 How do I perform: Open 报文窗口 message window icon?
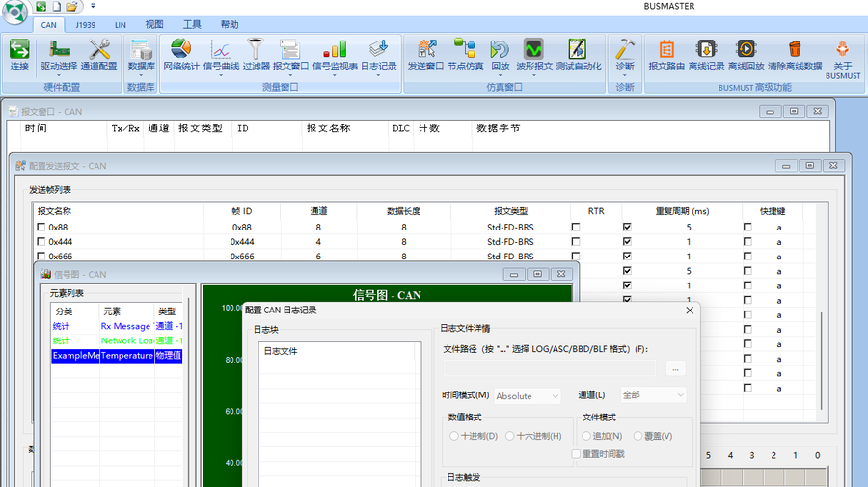click(x=290, y=50)
